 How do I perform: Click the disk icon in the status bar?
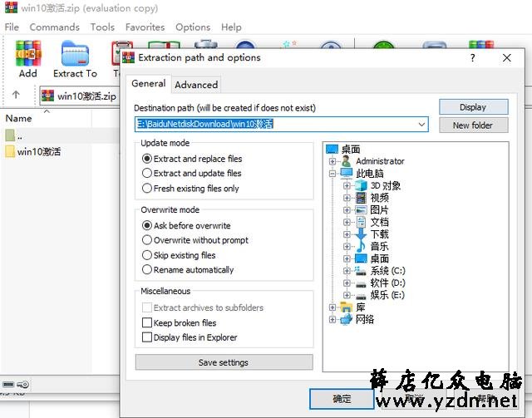pos(8,385)
